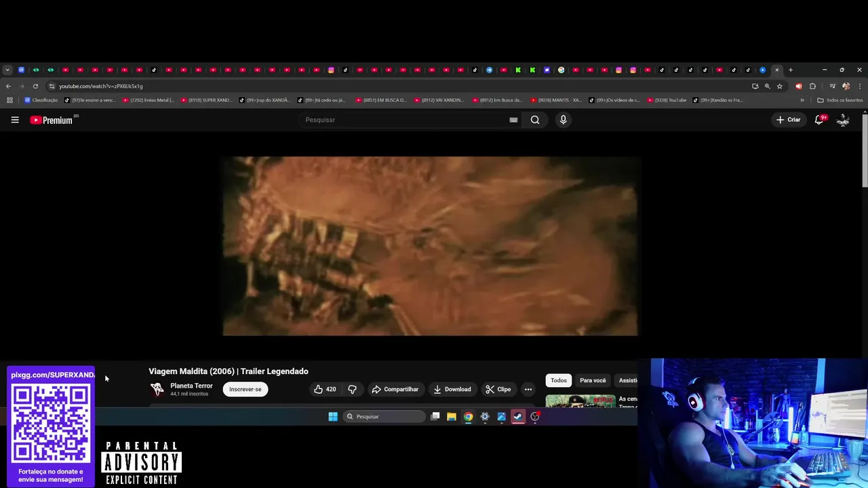868x488 pixels.
Task: Click the video player frame
Action: click(x=430, y=246)
